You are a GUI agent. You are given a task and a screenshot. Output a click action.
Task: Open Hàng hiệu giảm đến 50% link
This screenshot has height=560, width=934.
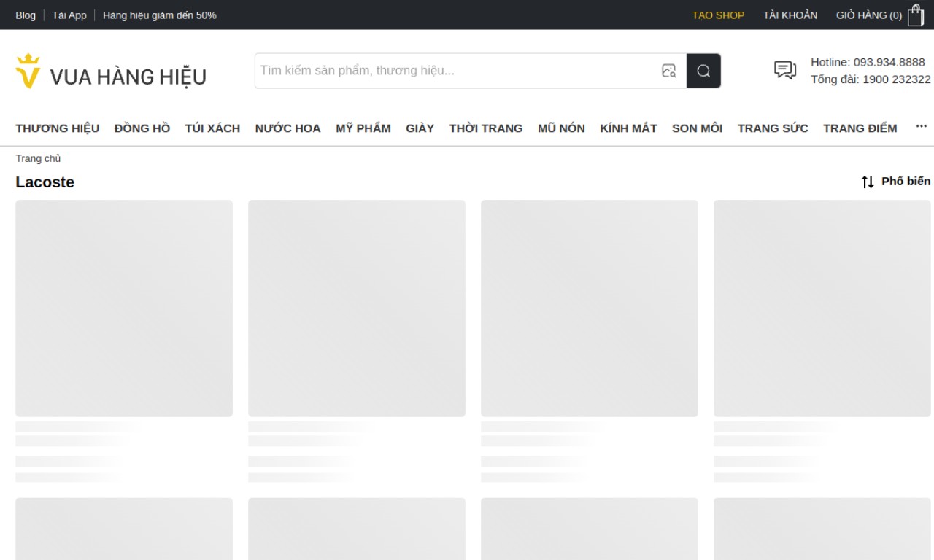click(160, 15)
